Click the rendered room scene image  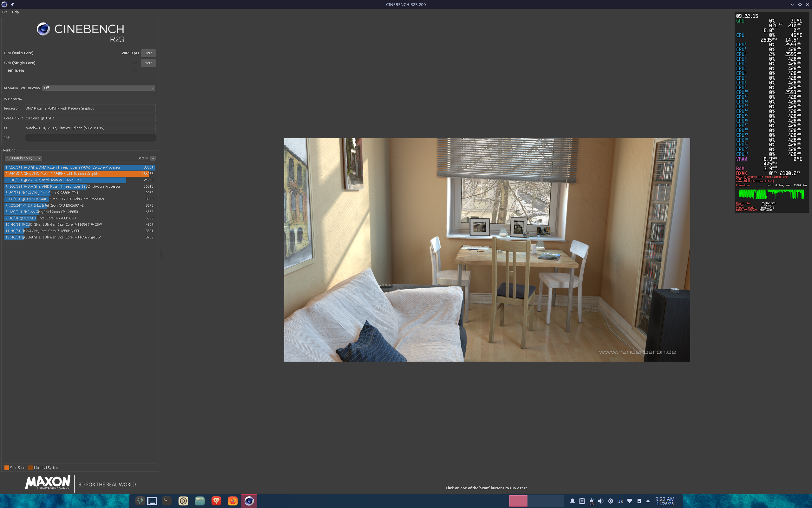487,250
